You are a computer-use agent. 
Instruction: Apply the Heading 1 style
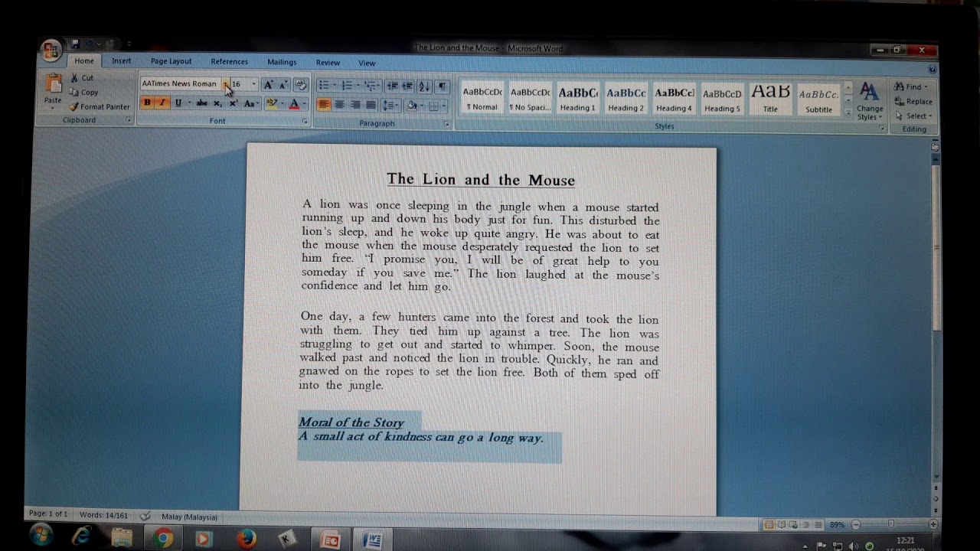577,99
